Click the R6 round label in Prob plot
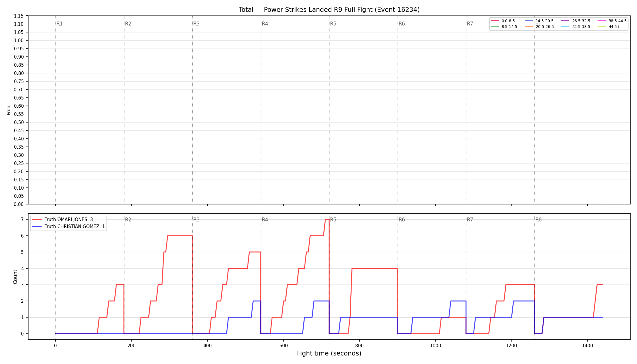 tap(402, 24)
